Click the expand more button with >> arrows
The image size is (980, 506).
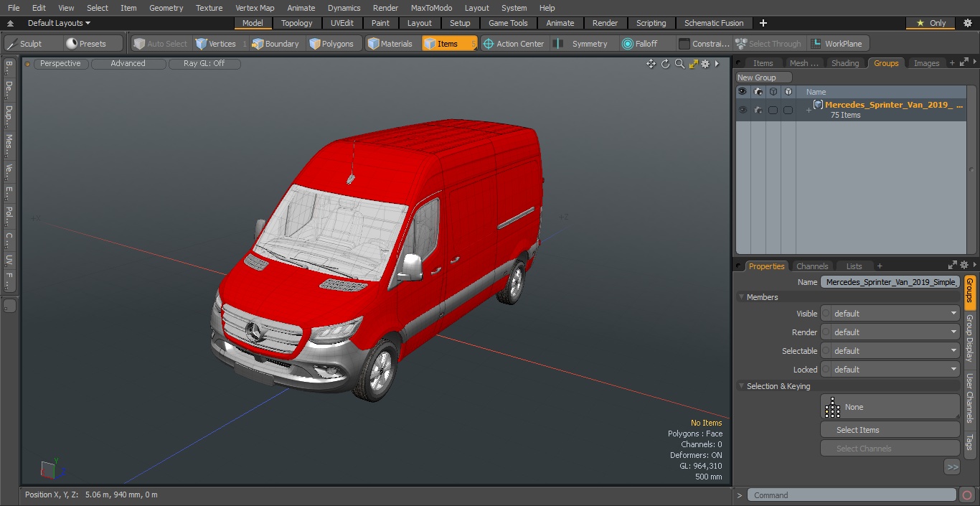[952, 467]
